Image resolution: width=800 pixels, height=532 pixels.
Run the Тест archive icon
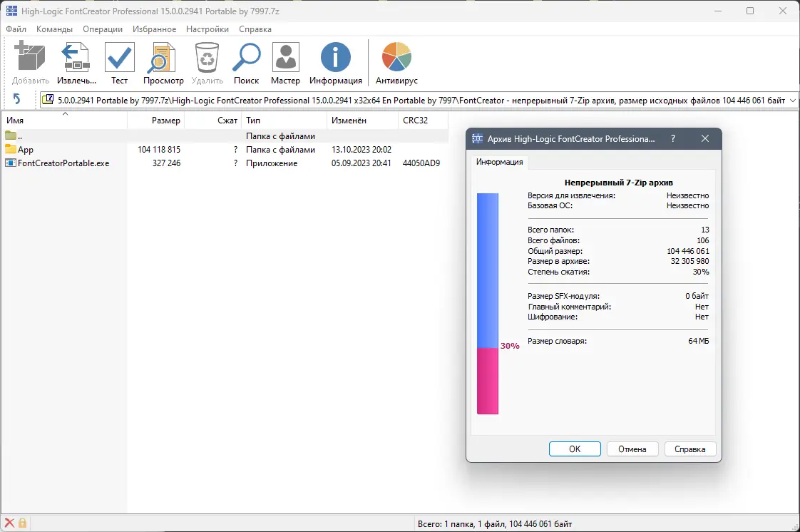click(x=118, y=57)
